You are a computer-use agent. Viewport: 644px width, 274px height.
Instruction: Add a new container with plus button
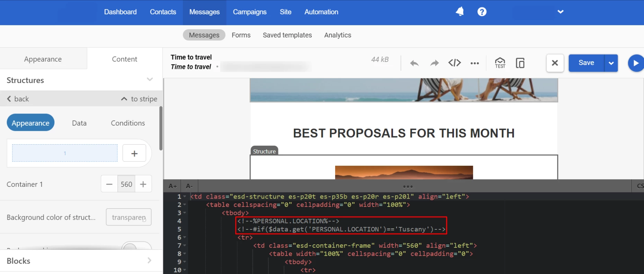click(134, 153)
